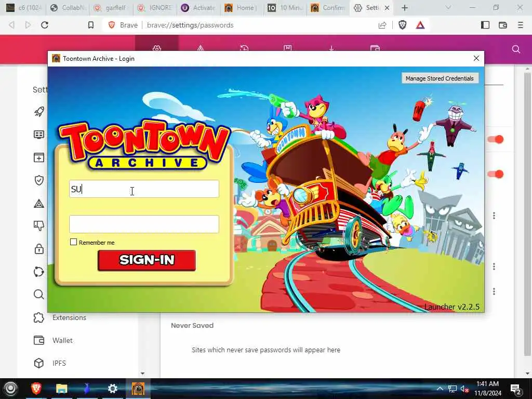Switch to the garfielf tab
Image resolution: width=532 pixels, height=399 pixels.
(x=111, y=8)
